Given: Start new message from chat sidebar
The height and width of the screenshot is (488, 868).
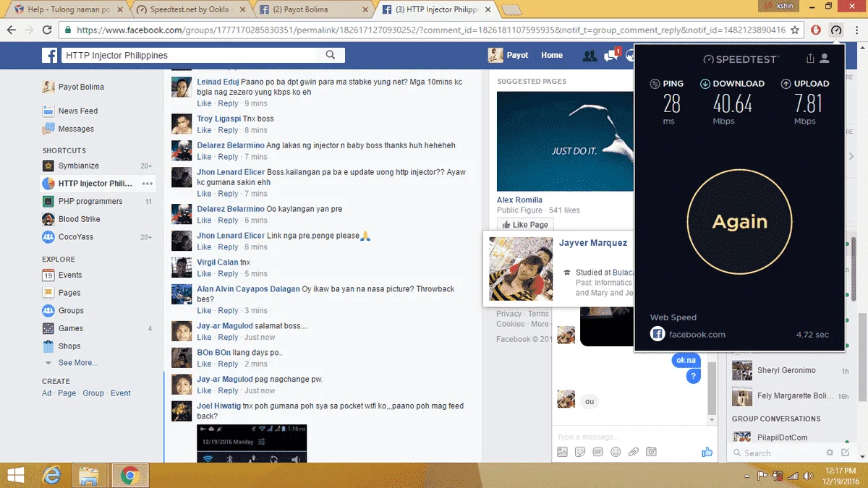Looking at the screenshot, I should point(845,453).
